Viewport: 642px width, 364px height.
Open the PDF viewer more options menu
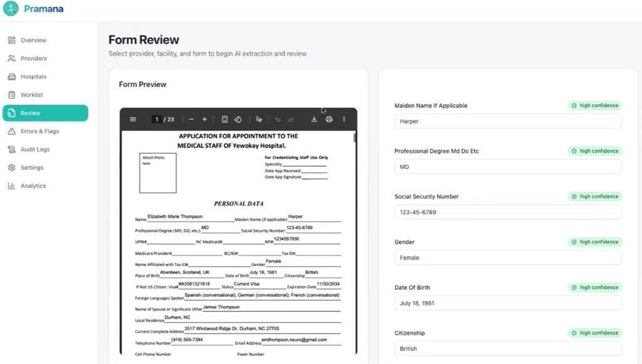344,119
